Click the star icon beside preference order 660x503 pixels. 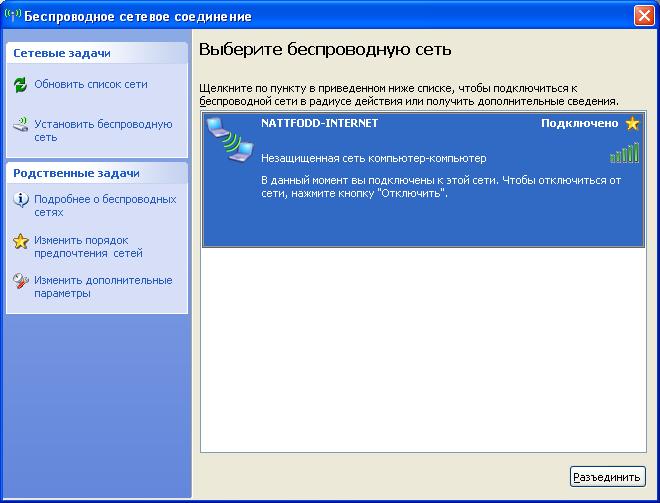pyautogui.click(x=21, y=241)
